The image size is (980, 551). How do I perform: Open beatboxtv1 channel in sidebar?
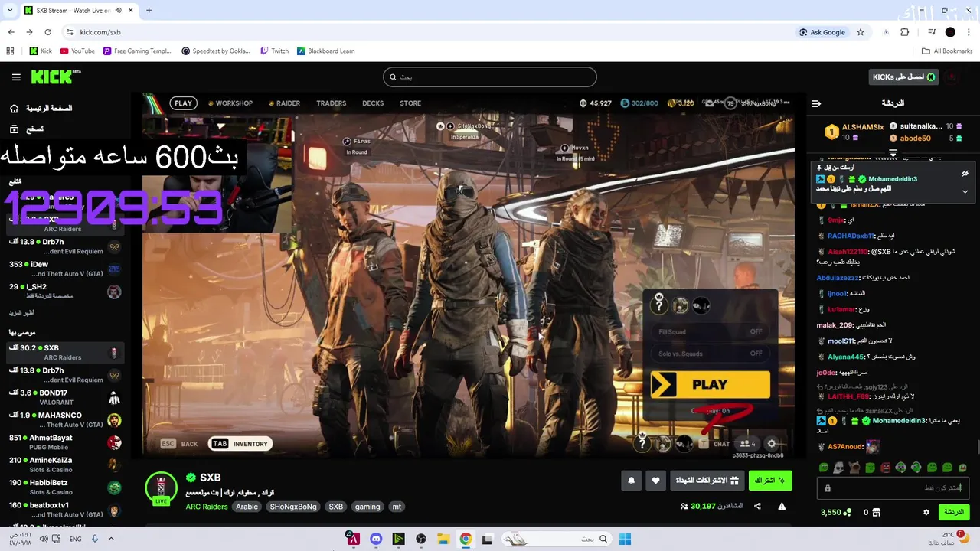(x=64, y=510)
